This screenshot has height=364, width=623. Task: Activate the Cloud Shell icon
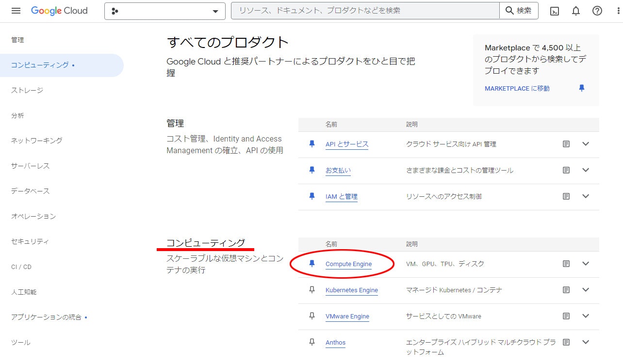point(555,11)
